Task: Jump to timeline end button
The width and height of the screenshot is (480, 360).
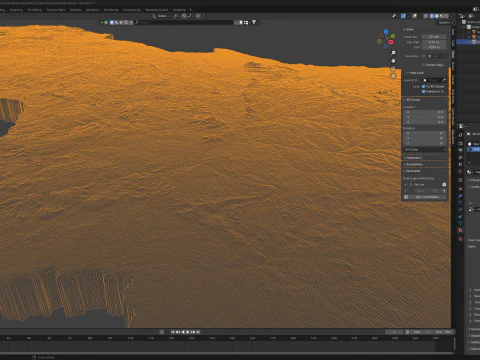Action: [198, 332]
